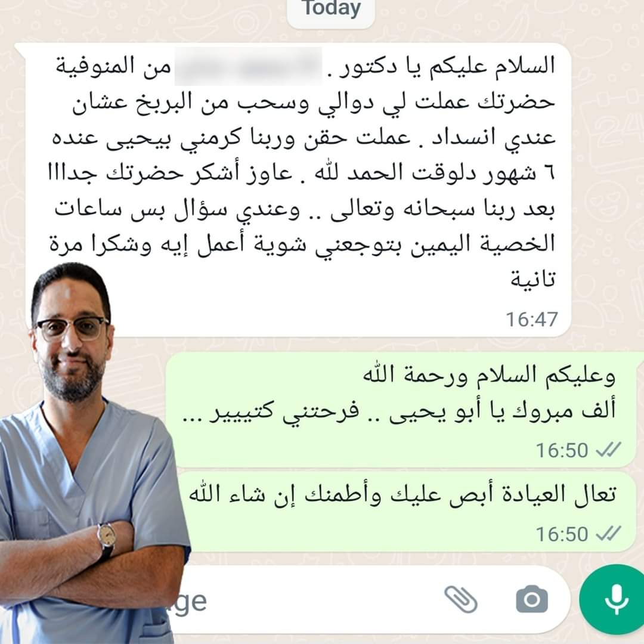644x644 pixels.
Task: Click the word "تانية" ending the incoming message
Action: (x=532, y=279)
